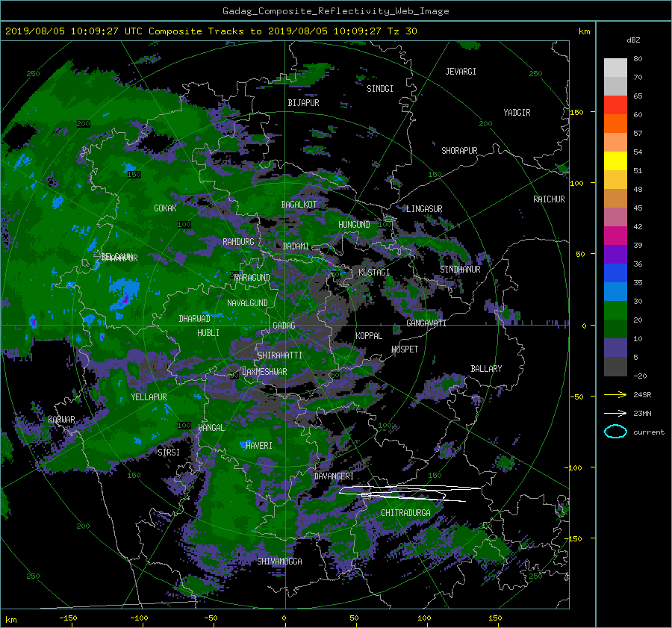The width and height of the screenshot is (672, 628).
Task: Click the dBZ legend heading
Action: click(x=633, y=40)
